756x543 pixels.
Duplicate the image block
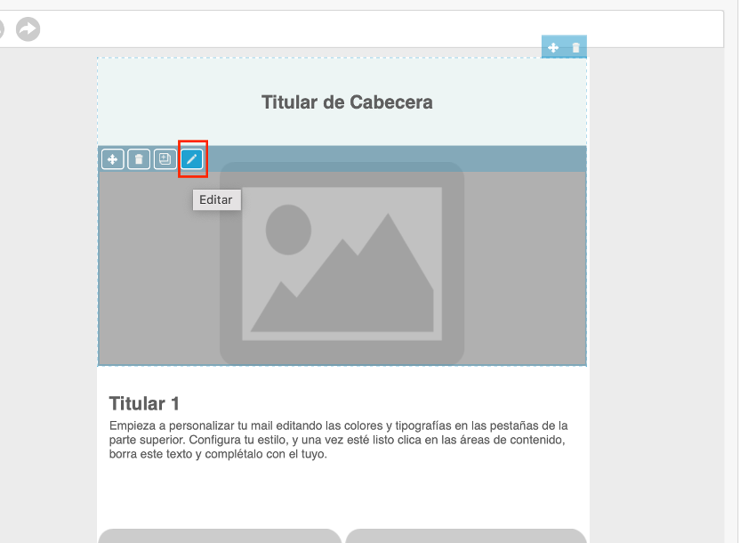tap(165, 159)
